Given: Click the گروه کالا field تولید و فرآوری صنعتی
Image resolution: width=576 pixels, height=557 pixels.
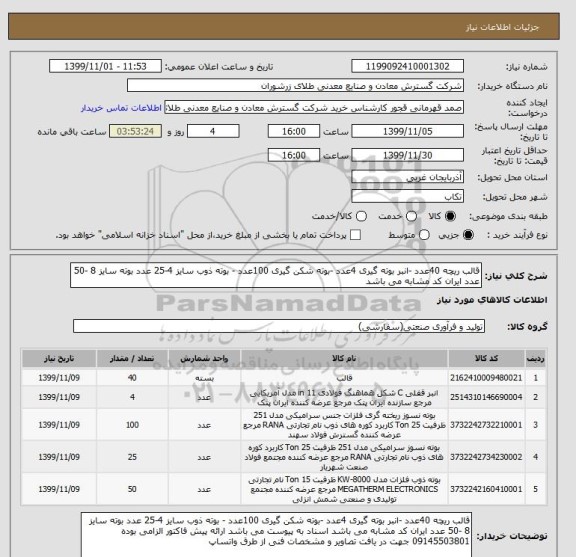Looking at the screenshot, I should 279,326.
